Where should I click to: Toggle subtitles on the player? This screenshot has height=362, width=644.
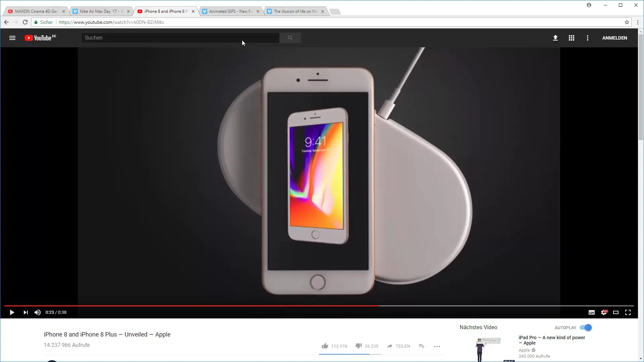[592, 312]
